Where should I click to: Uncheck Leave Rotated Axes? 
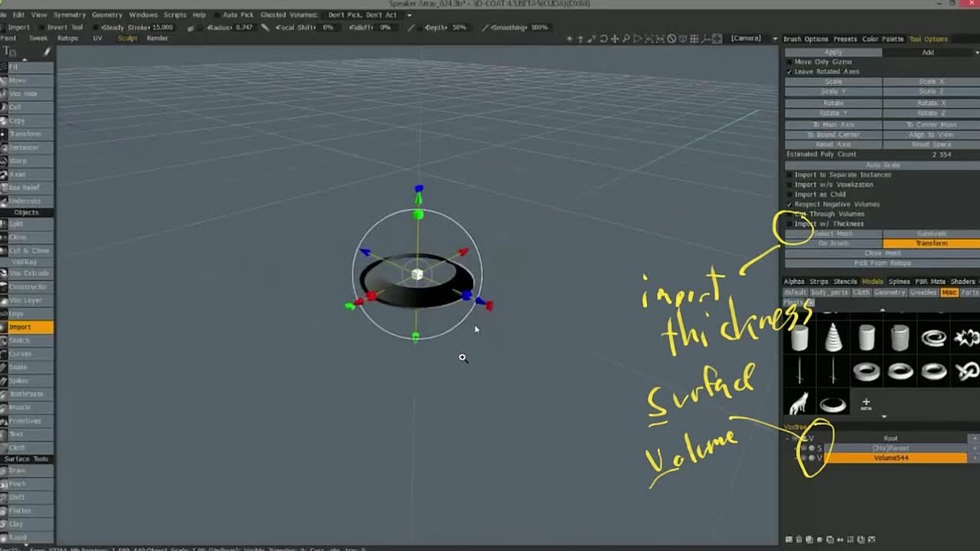[x=789, y=72]
